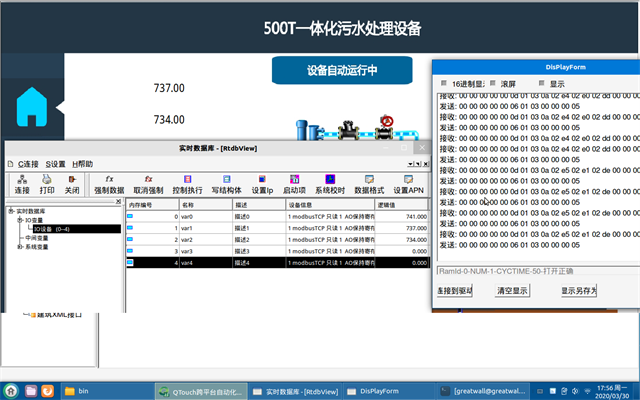640x400 pixels.
Task: Click the 系统校时 toolbar icon
Action: coord(330,179)
